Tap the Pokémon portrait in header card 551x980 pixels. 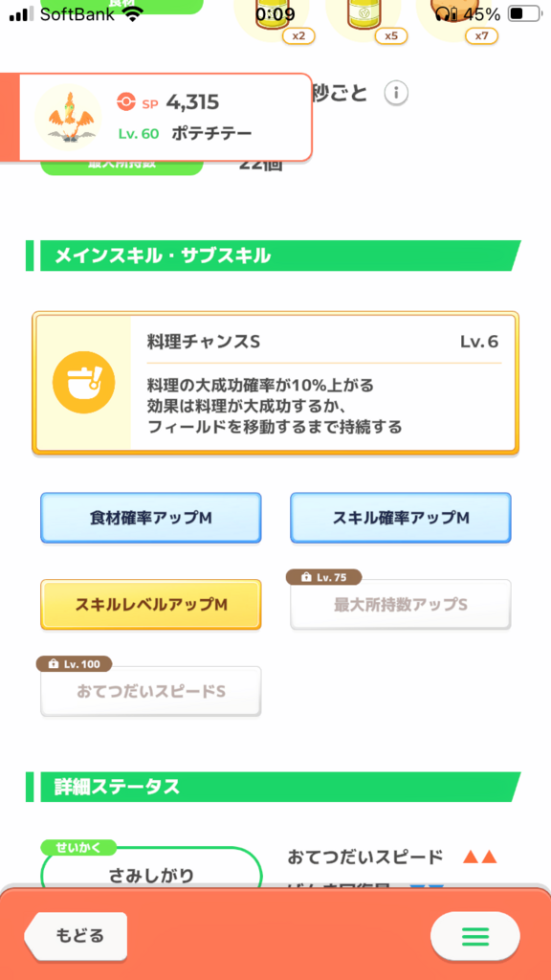tap(68, 117)
